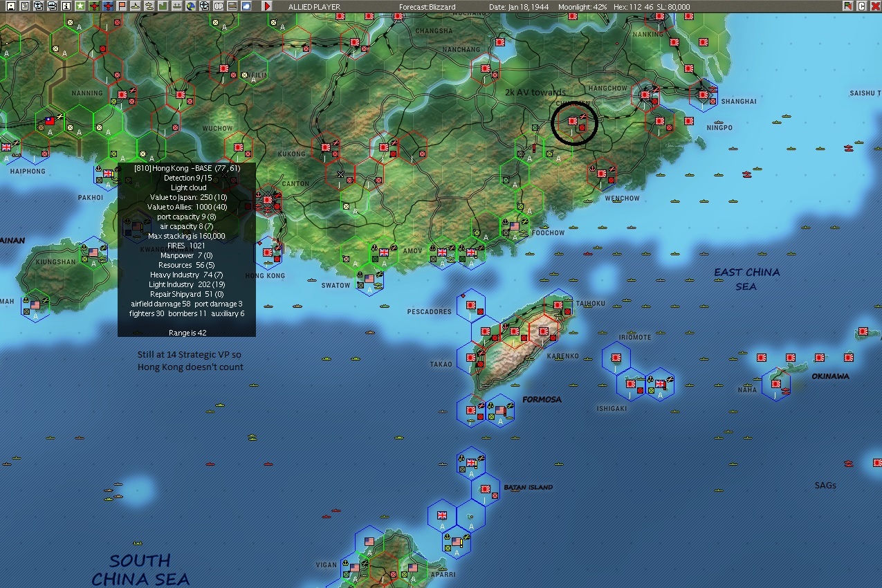Click 'Repair Shipyard 51 (0)' line

(187, 294)
